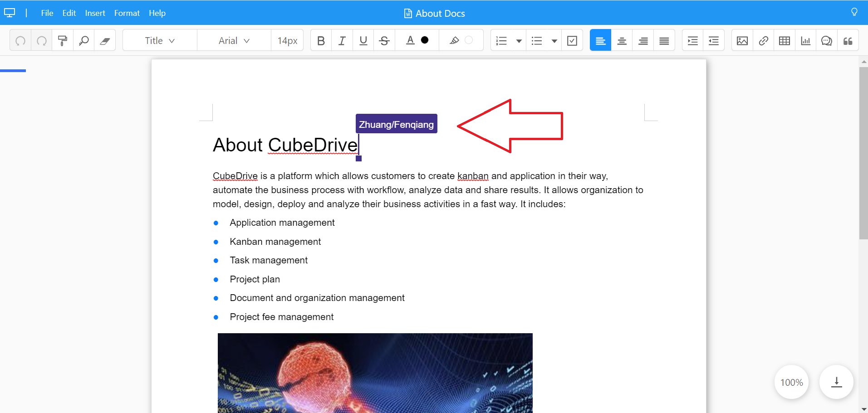Click the undo icon
The image size is (868, 413).
pos(20,41)
